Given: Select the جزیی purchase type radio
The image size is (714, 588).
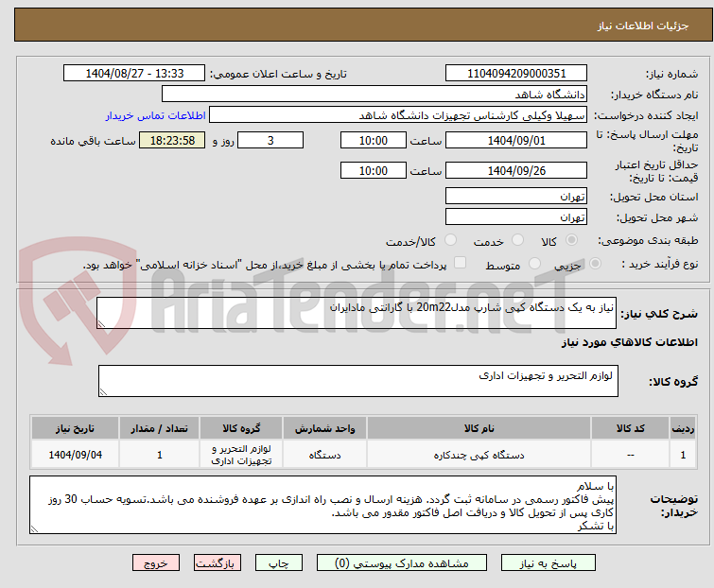Looking at the screenshot, I should pos(595,264).
